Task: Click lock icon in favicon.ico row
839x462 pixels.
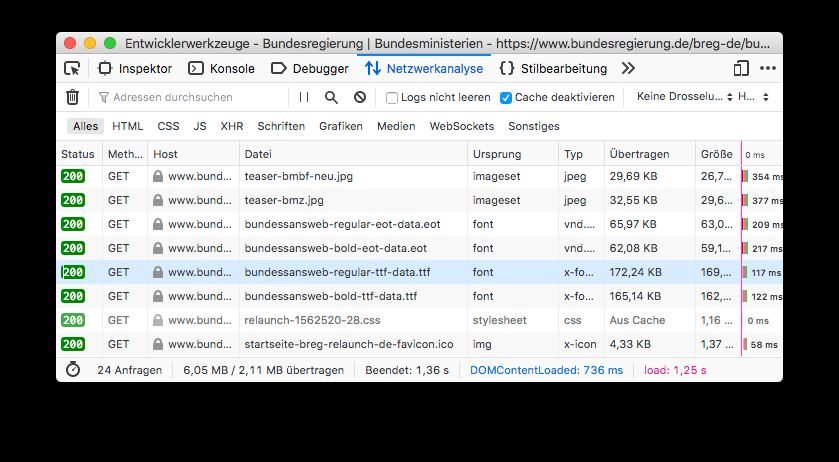Action: pos(158,344)
